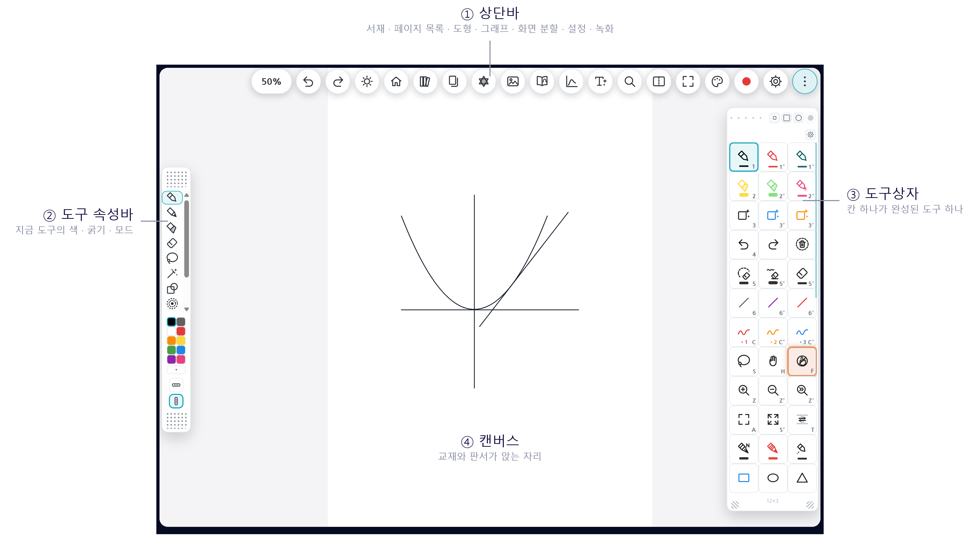Open the page list icon in top bar
The height and width of the screenshot is (555, 980).
point(454,81)
